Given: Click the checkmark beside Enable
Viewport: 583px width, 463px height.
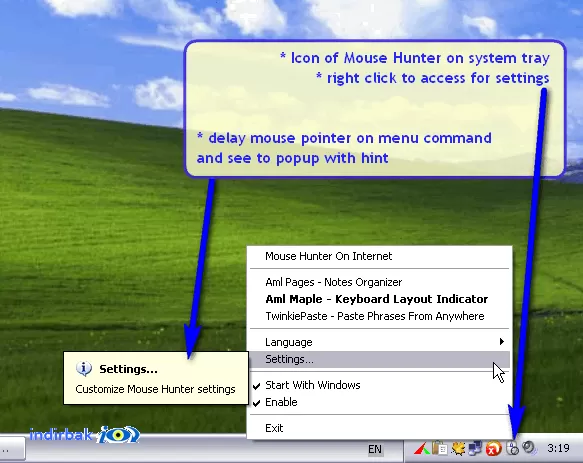Looking at the screenshot, I should pyautogui.click(x=256, y=403).
